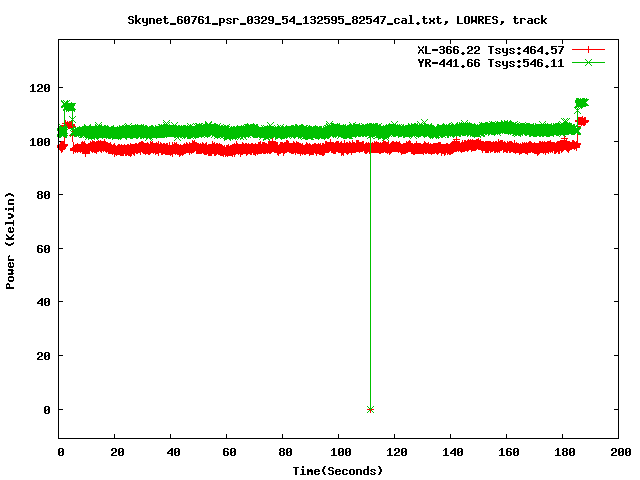Click the x-axis tick label 120
Image resolution: width=640 pixels, height=480 pixels.
coord(397,452)
